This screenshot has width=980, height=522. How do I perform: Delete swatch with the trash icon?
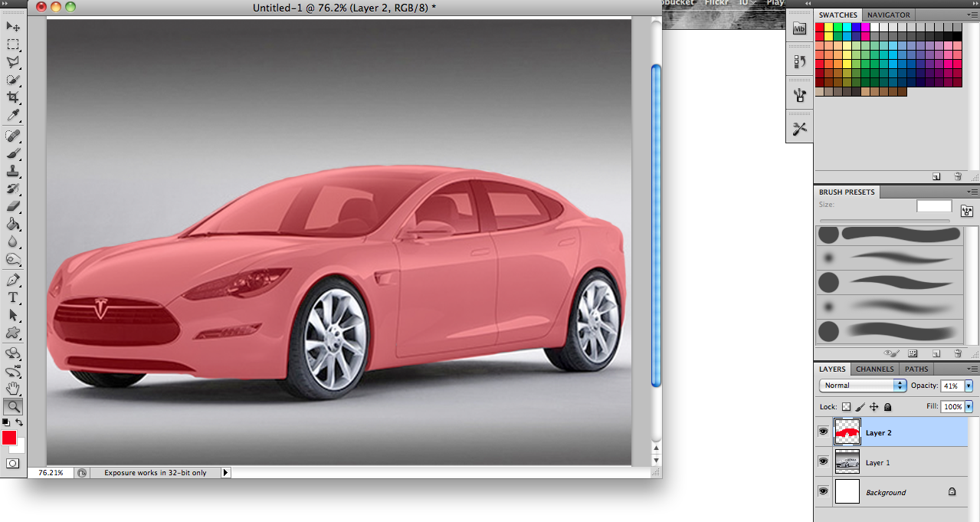(x=958, y=176)
